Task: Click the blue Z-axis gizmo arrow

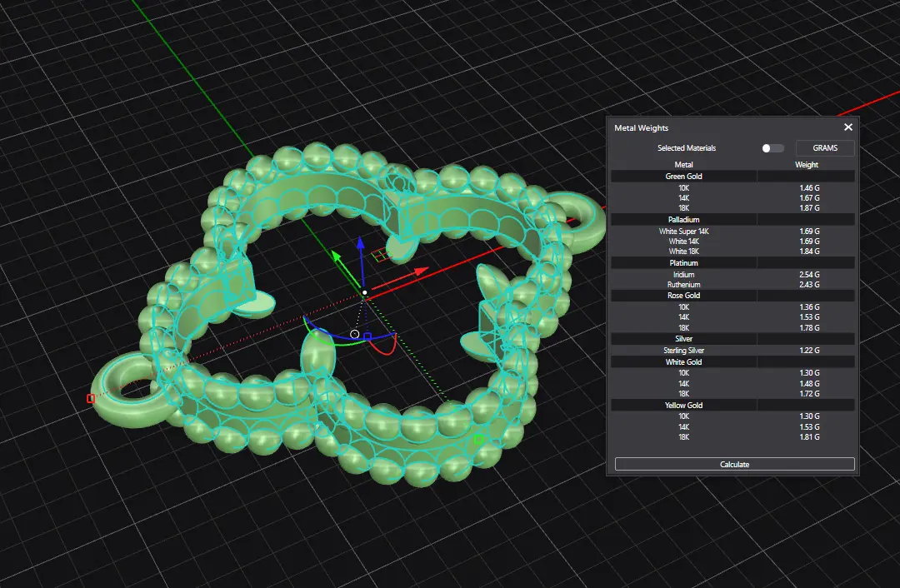Action: [360, 243]
